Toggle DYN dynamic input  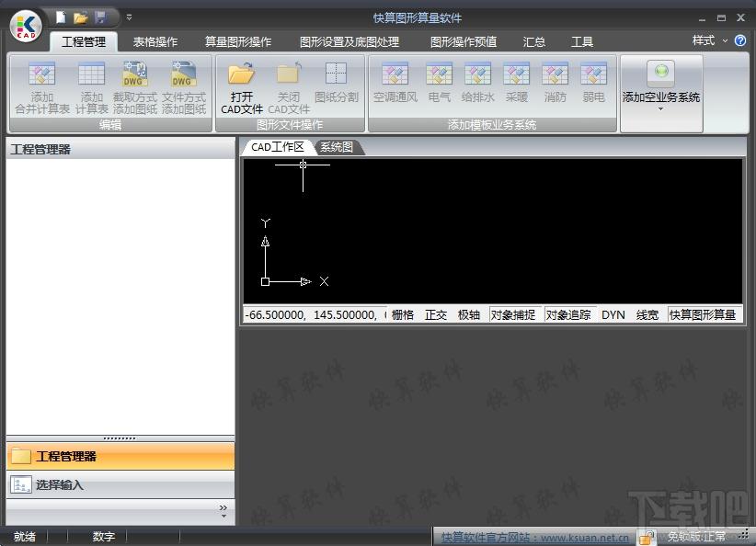pos(613,314)
